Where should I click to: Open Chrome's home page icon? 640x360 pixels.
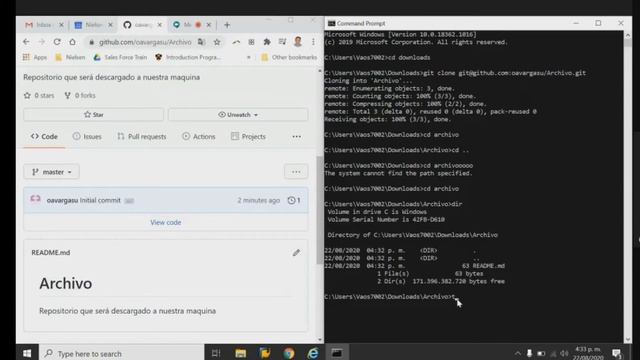click(72, 42)
